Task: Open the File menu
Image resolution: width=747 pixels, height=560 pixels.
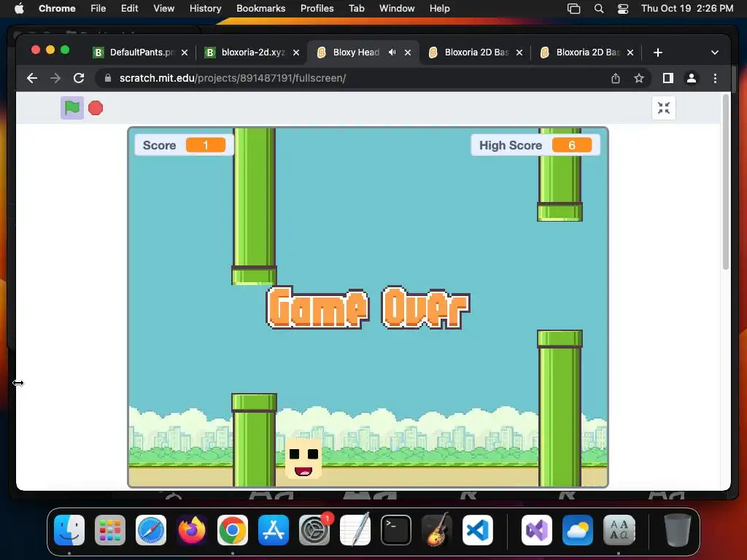Action: point(98,9)
